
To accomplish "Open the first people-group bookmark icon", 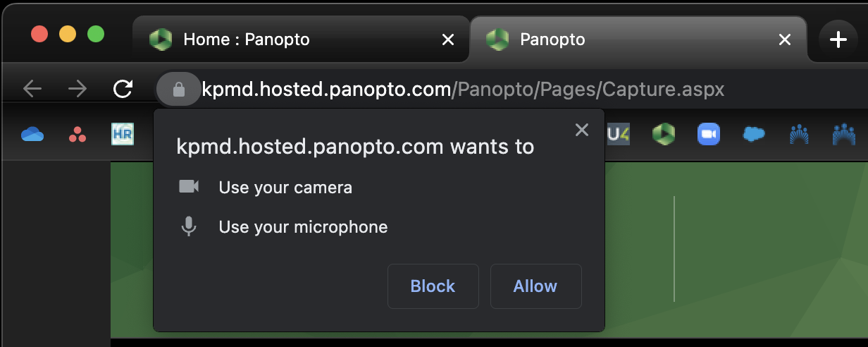I will 799,134.
